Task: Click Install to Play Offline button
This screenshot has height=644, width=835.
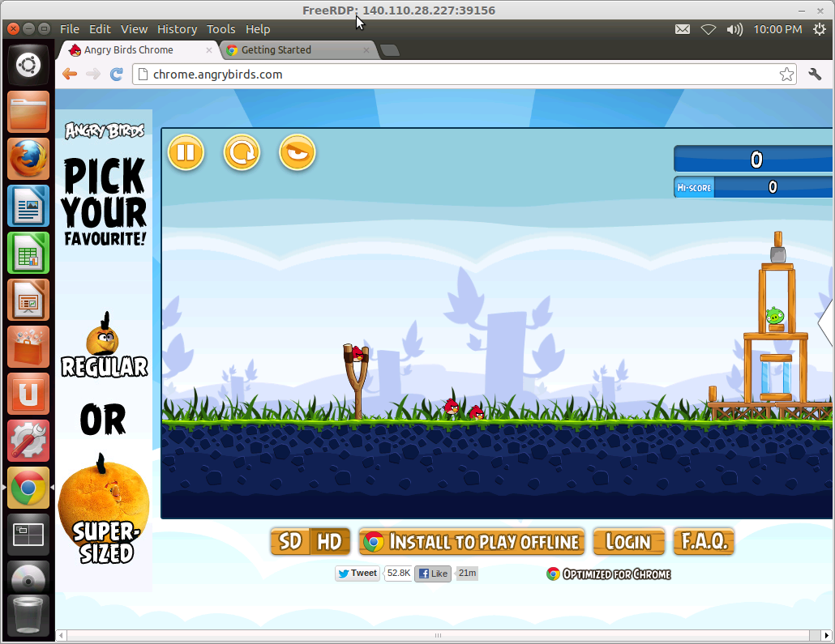Action: coord(471,542)
